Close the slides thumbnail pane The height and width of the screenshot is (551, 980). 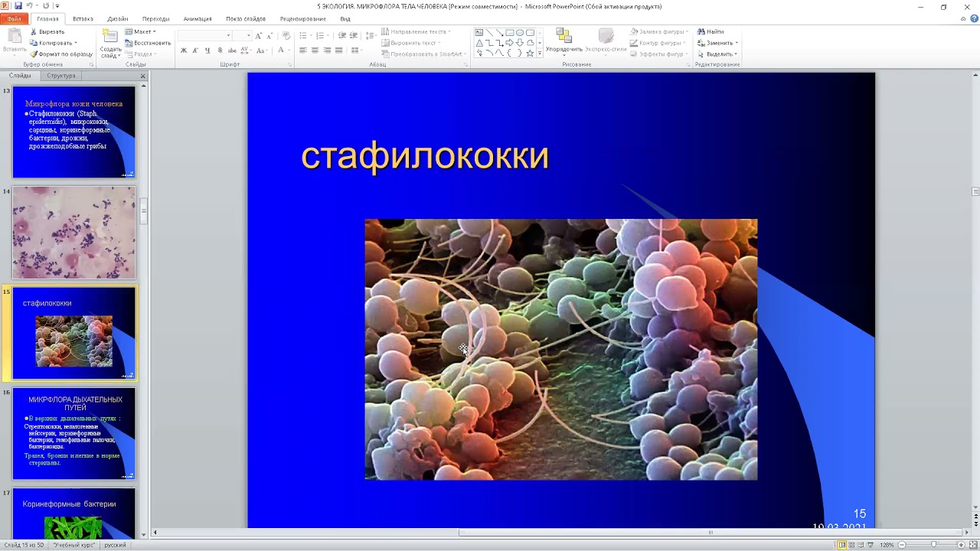[x=142, y=76]
